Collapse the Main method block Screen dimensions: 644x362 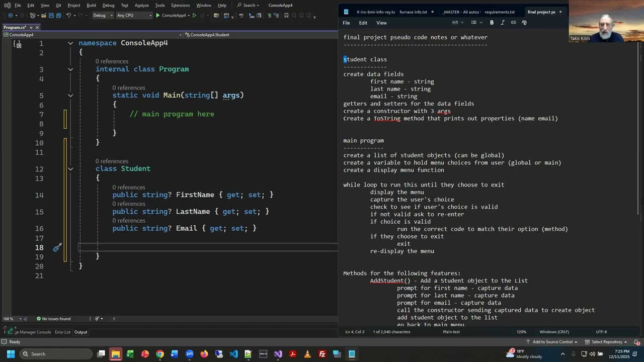70,96
